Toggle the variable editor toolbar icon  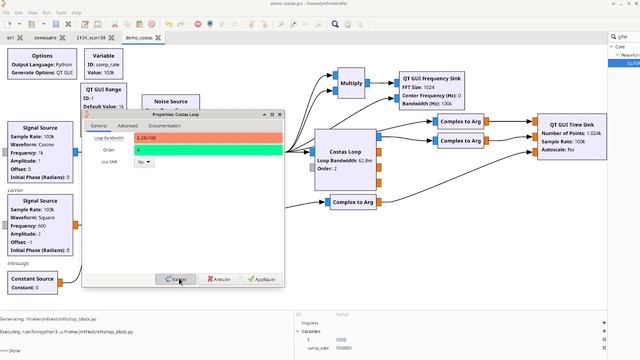click(85, 24)
